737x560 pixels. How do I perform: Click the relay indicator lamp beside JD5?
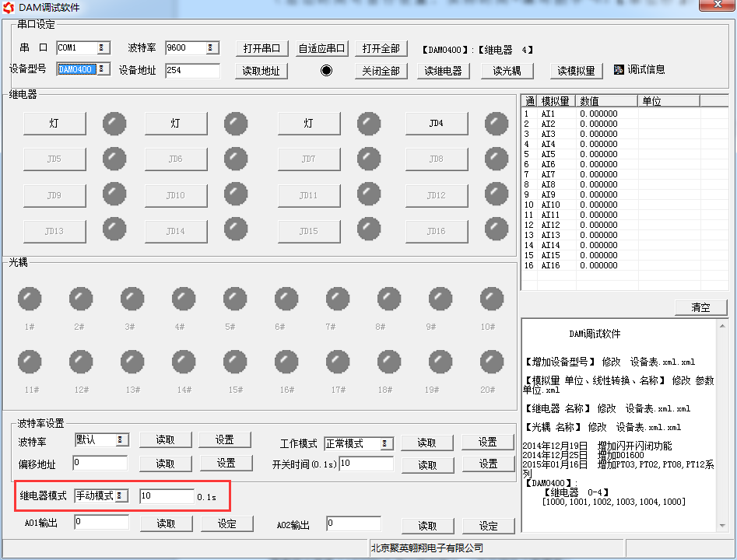click(x=114, y=159)
